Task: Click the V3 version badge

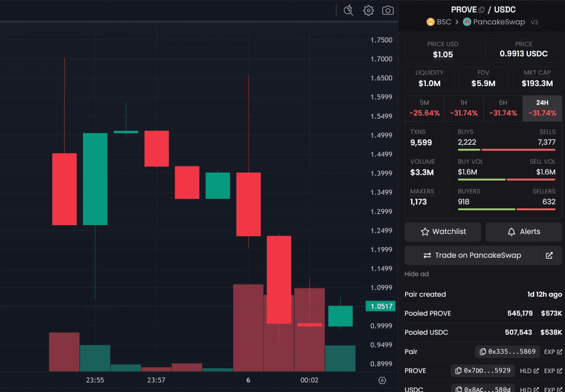Action: 534,22
